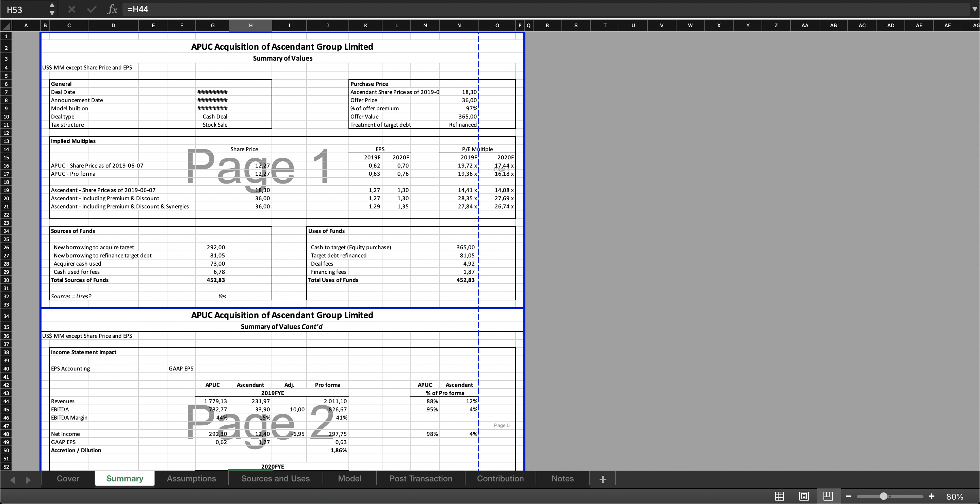Click the 97% offer premium cell

(459, 109)
